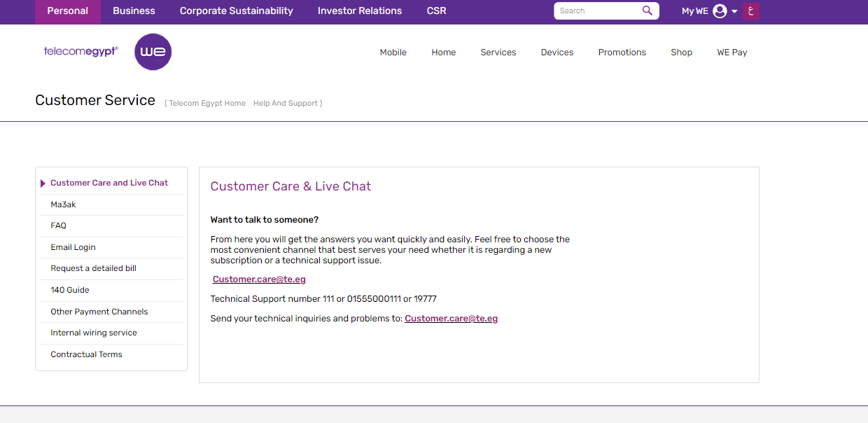Click the My WE label
The width and height of the screenshot is (868, 423).
click(695, 11)
